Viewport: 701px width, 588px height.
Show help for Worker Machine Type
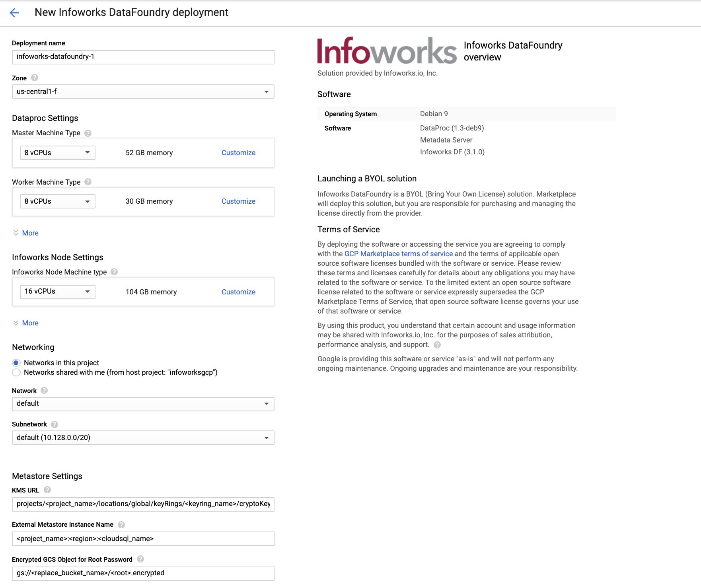coord(88,182)
